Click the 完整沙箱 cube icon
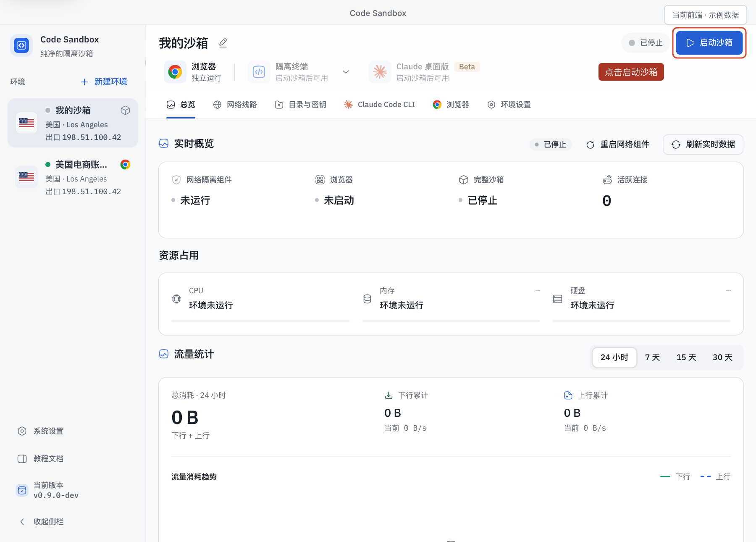 pyautogui.click(x=464, y=180)
